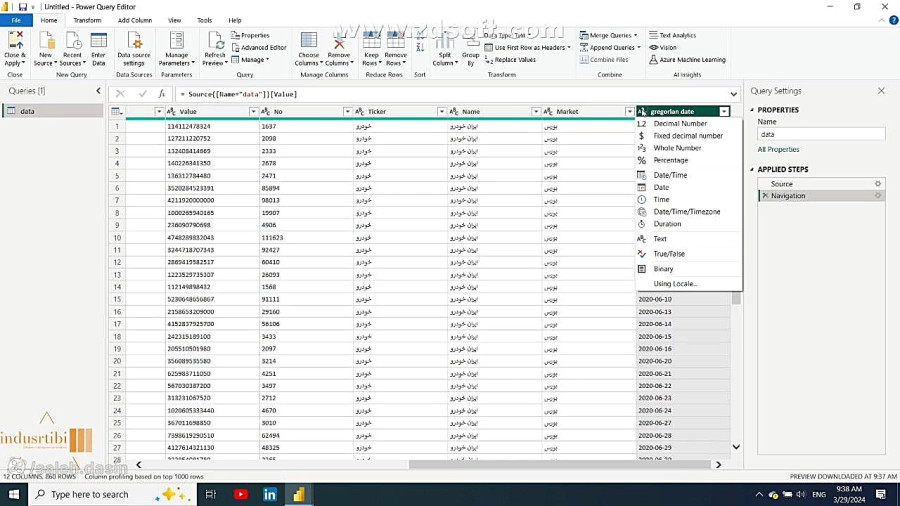Open Name column filter dropdown
900x506 pixels.
click(536, 111)
